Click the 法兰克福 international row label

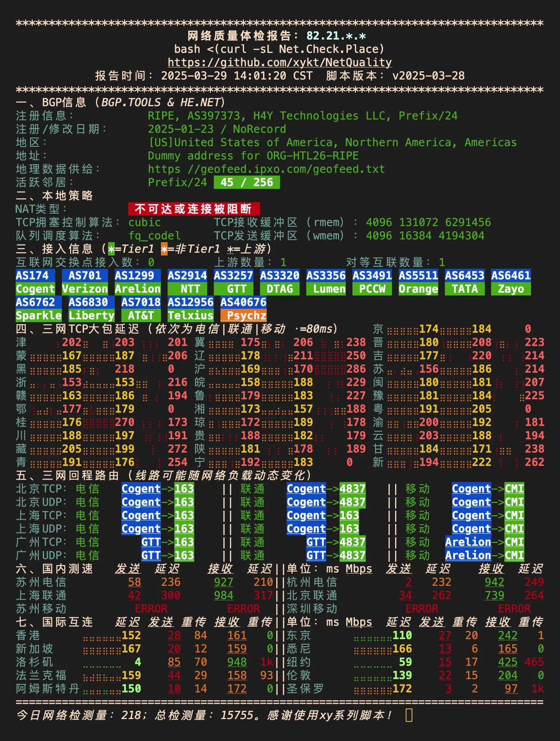pyautogui.click(x=41, y=675)
